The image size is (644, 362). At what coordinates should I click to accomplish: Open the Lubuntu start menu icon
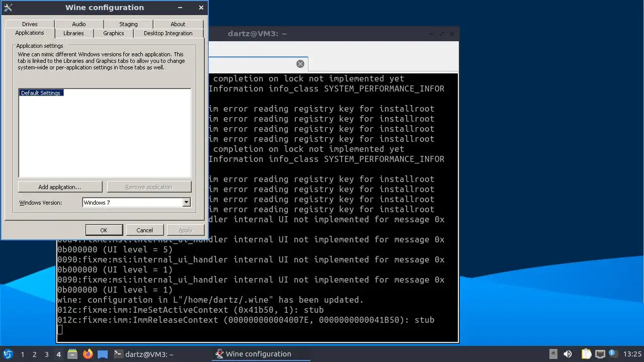point(8,354)
